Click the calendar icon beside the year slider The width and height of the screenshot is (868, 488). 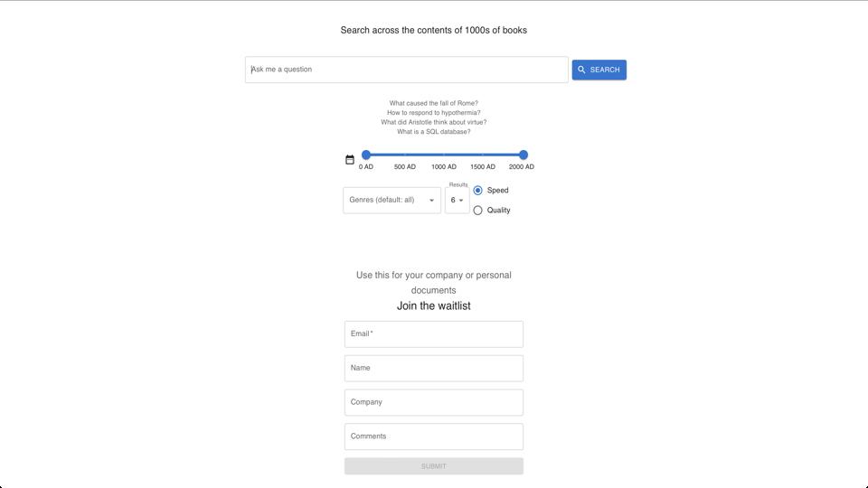[x=350, y=160]
